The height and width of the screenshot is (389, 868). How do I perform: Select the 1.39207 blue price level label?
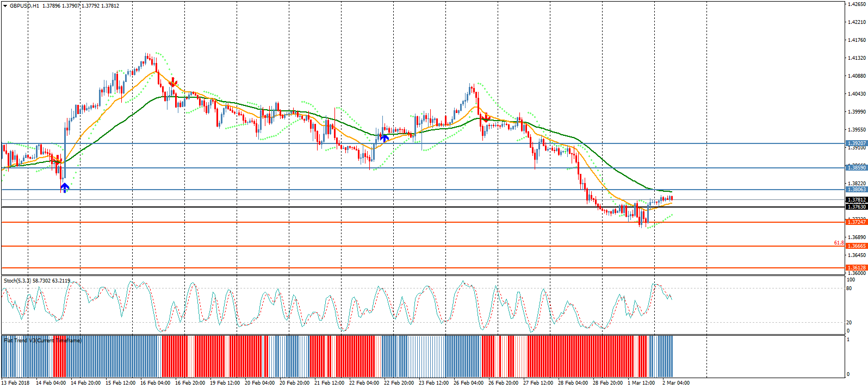(x=856, y=143)
